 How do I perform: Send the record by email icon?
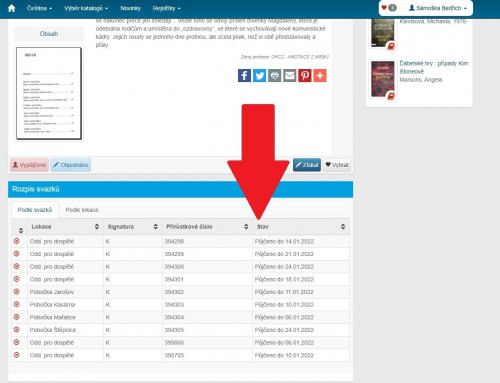click(290, 75)
